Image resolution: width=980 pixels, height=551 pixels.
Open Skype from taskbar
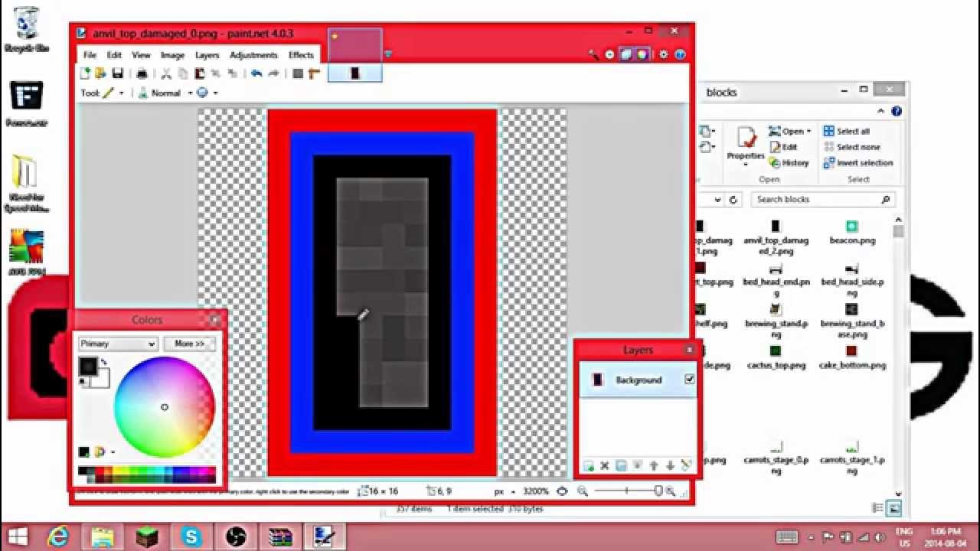click(191, 536)
